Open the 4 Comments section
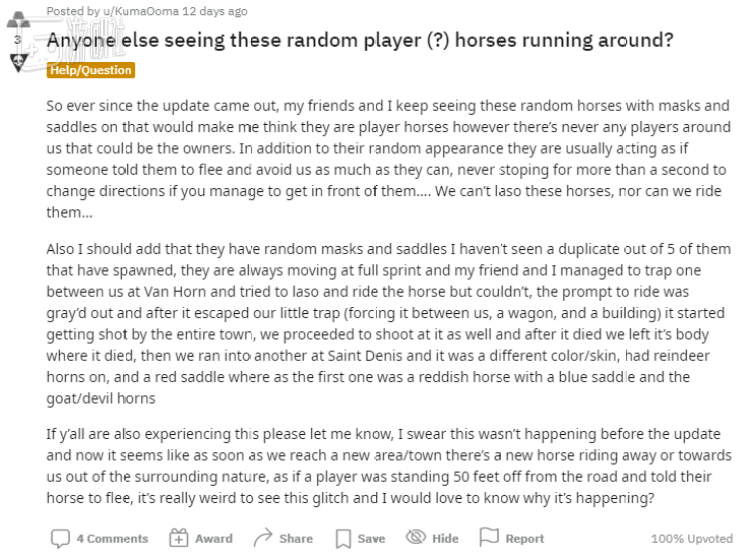This screenshot has height=560, width=750. pyautogui.click(x=112, y=539)
